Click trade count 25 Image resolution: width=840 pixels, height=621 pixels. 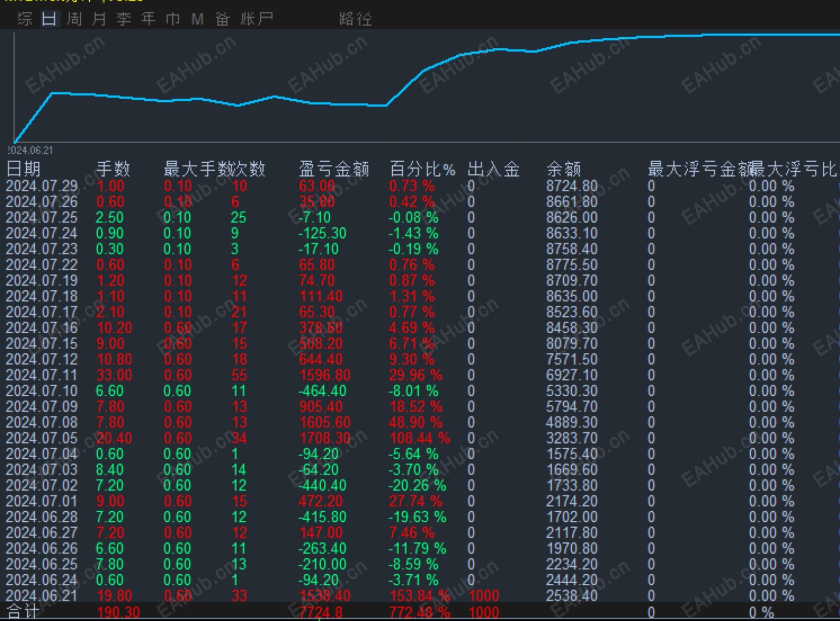coord(238,217)
